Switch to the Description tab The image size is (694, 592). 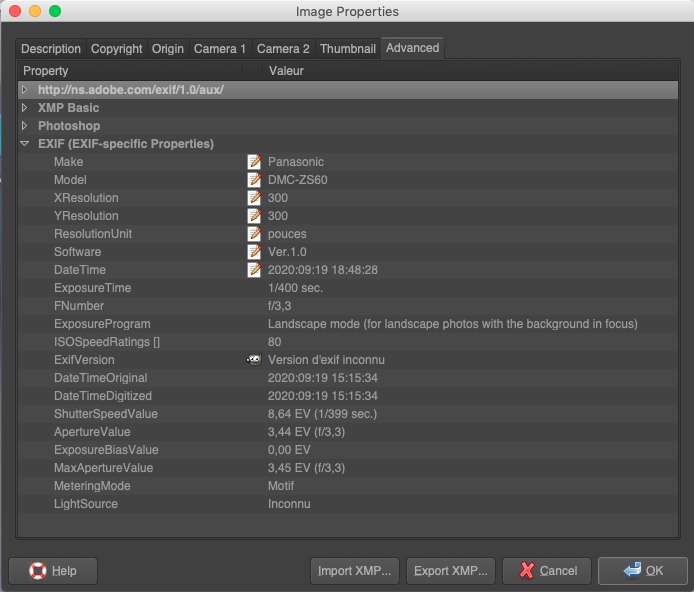[51, 49]
